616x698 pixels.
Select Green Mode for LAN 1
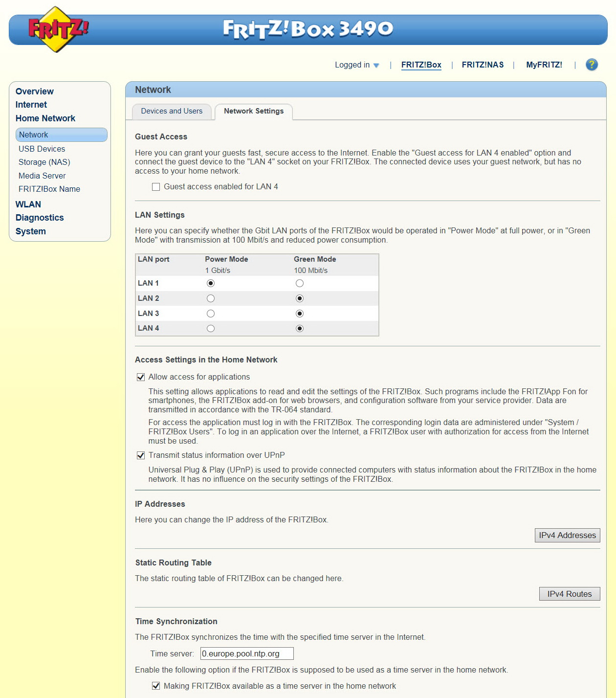tap(300, 283)
